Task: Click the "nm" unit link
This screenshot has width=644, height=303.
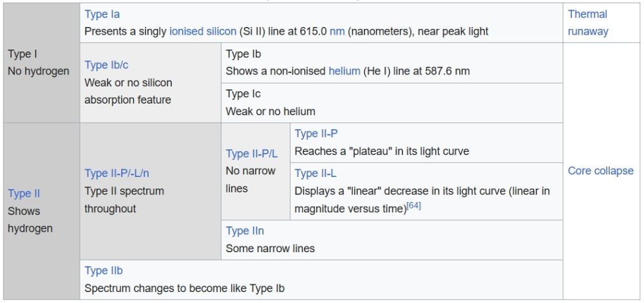Action: click(x=337, y=32)
